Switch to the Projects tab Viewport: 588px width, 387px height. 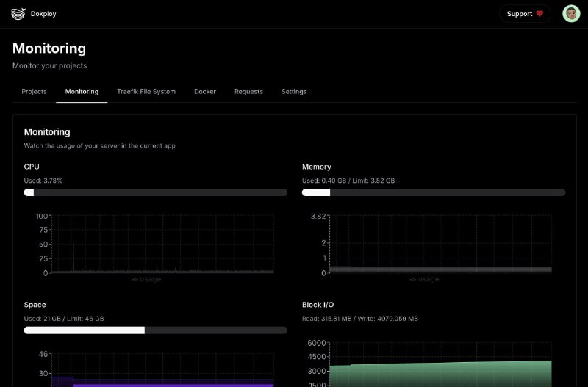click(34, 92)
